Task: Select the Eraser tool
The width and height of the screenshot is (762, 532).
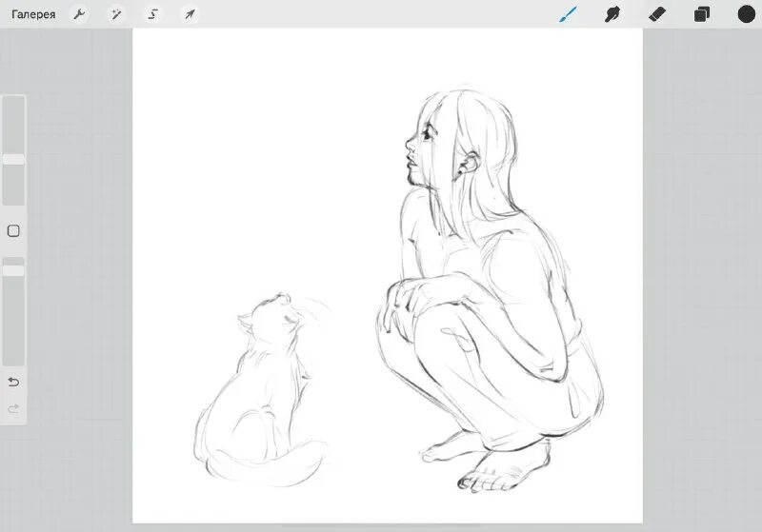Action: 657,14
